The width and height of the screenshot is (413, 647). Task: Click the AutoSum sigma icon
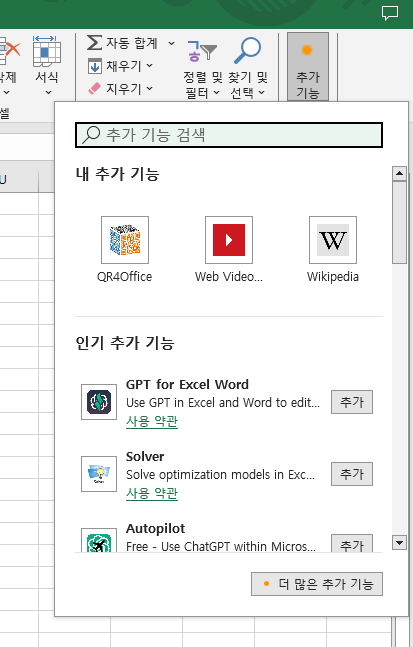(x=94, y=43)
